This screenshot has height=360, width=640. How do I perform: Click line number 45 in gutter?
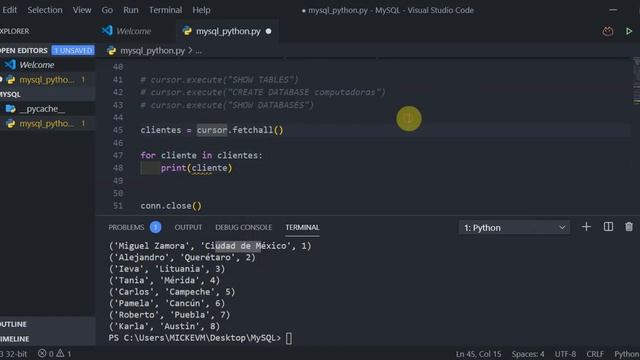pos(118,130)
